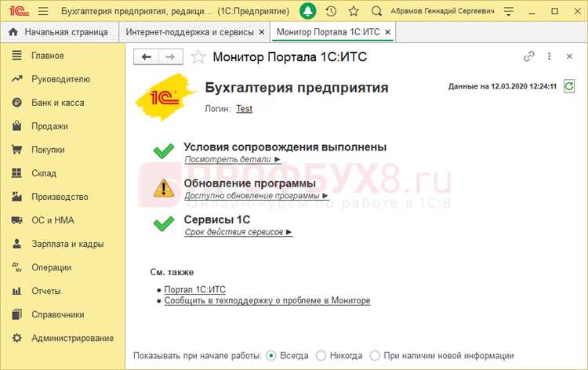
Task: Click the Test login link
Action: tap(244, 109)
